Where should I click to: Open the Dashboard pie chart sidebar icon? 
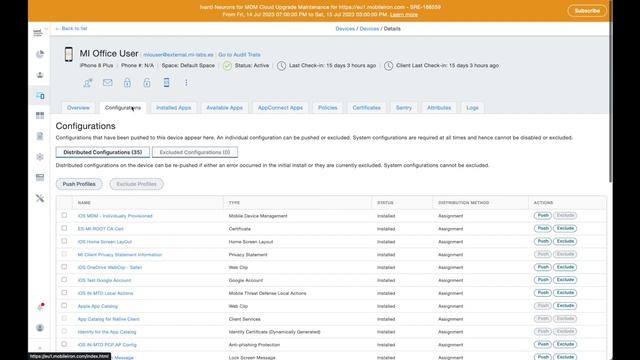(x=40, y=54)
